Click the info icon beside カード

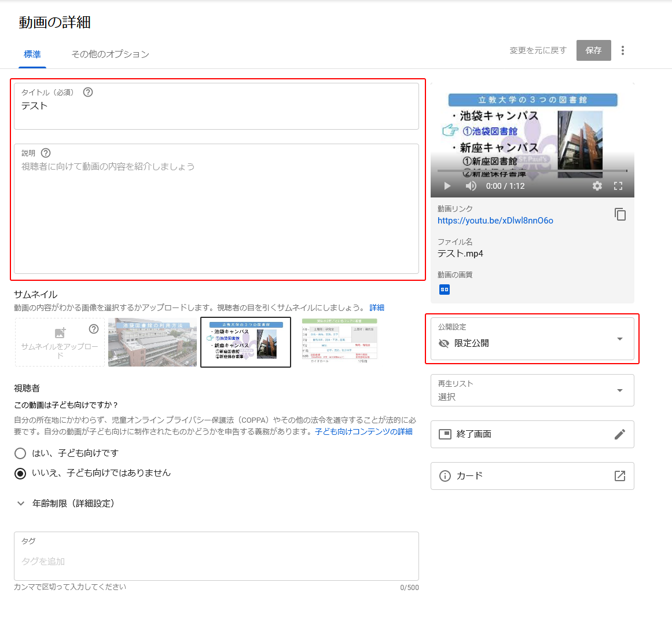(x=445, y=476)
